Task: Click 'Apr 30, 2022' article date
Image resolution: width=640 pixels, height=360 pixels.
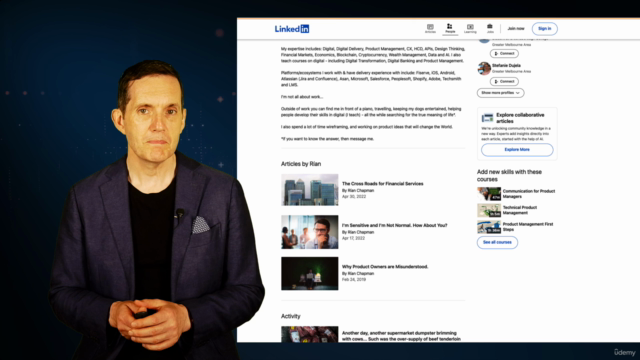Action: [x=354, y=197]
